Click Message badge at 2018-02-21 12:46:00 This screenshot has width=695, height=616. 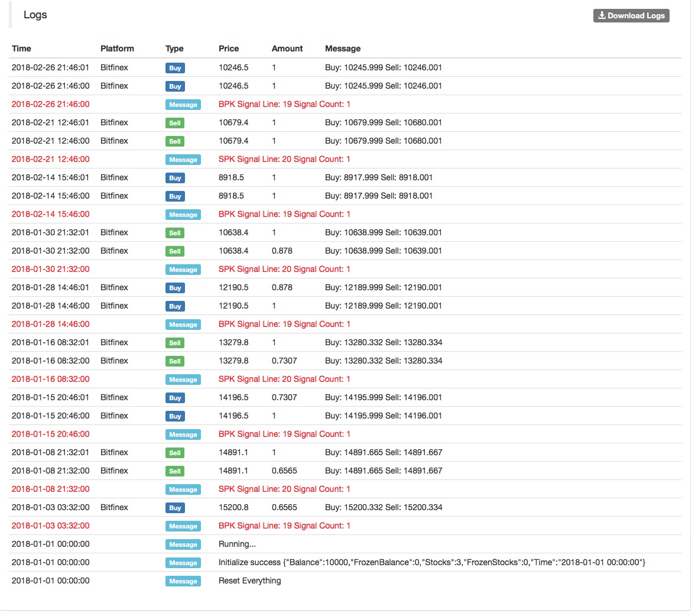(183, 160)
